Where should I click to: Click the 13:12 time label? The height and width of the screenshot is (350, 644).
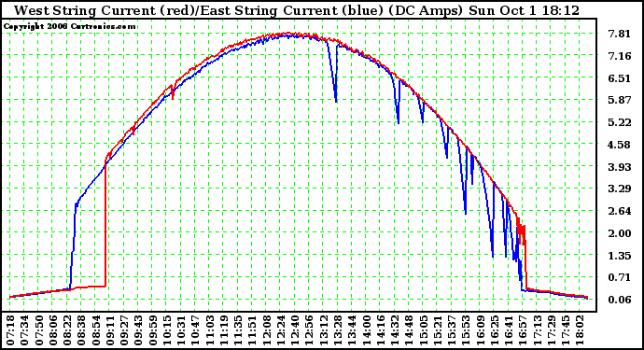[324, 330]
